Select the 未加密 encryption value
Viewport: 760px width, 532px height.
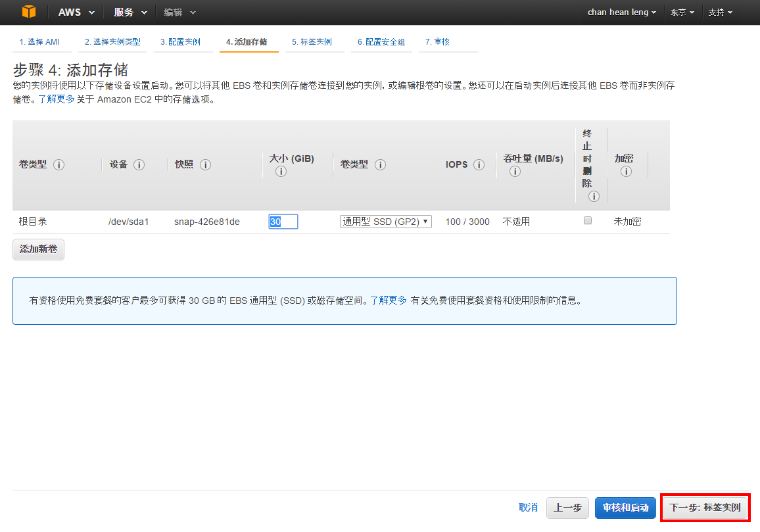(x=627, y=222)
